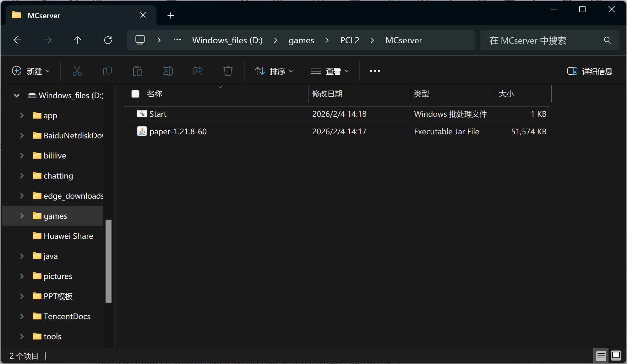
Task: Click the Copy icon in toolbar
Action: [x=107, y=71]
